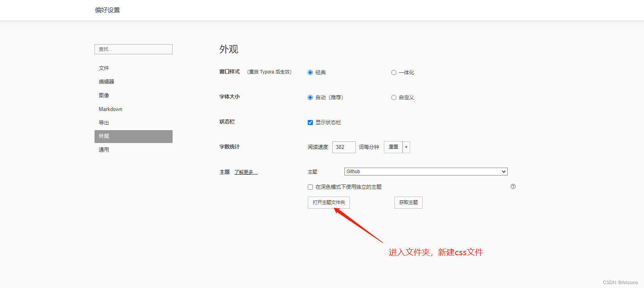
Task: Click the help question-mark icon beside dark mode option
Action: point(513,186)
